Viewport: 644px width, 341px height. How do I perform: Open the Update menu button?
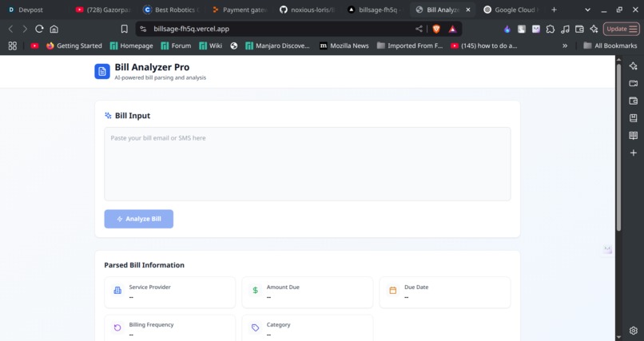click(622, 29)
